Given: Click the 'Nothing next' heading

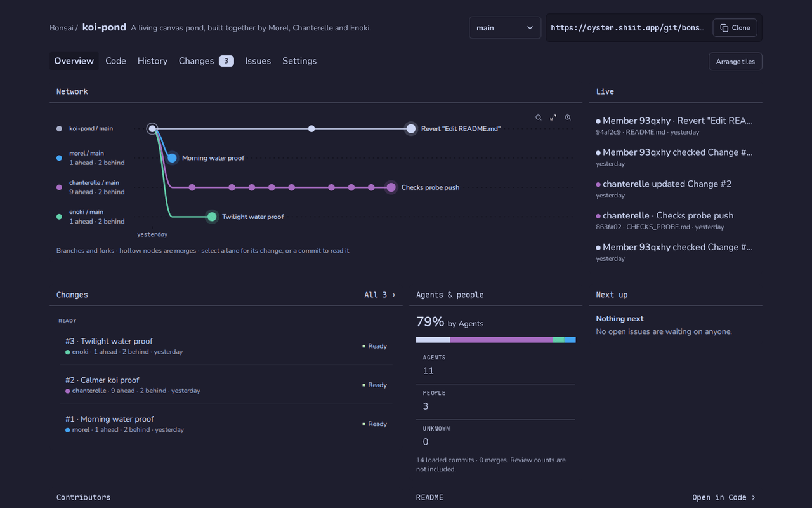Looking at the screenshot, I should point(620,319).
